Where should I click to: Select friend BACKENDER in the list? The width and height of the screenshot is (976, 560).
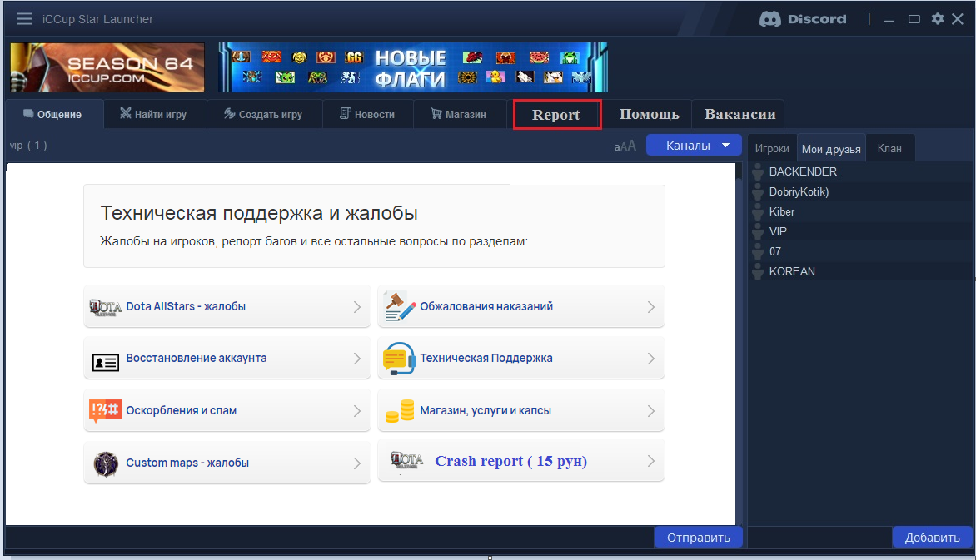(x=861, y=171)
